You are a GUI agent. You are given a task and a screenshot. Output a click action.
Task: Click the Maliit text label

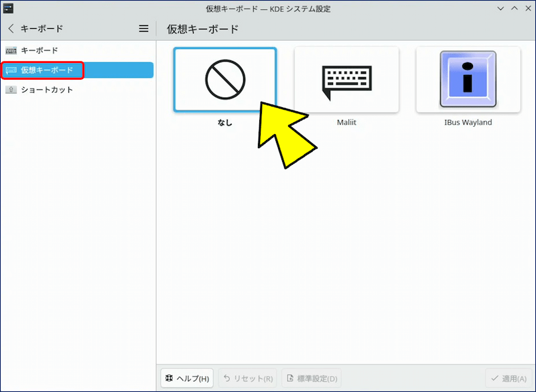346,123
